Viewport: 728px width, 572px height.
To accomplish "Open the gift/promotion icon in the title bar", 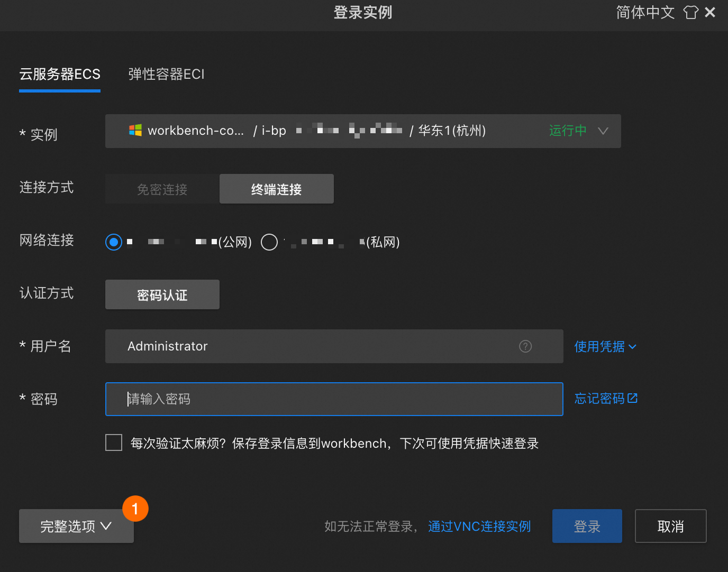I will 690,12.
